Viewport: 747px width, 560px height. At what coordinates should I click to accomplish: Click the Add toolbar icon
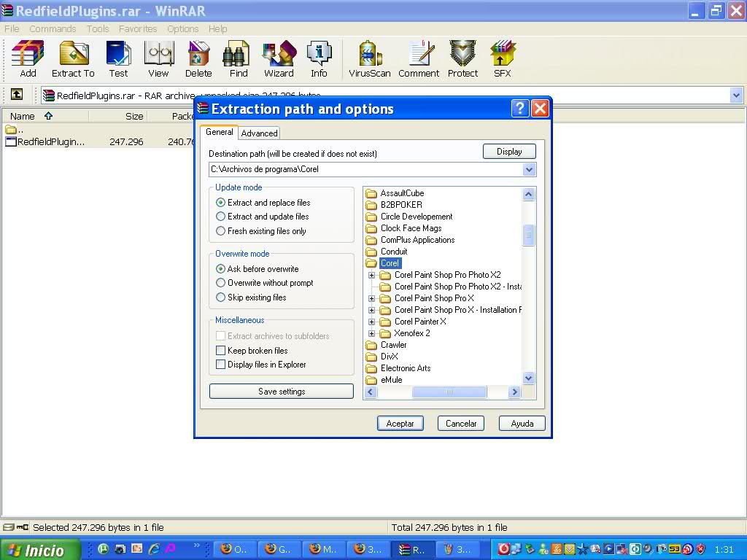(x=28, y=59)
